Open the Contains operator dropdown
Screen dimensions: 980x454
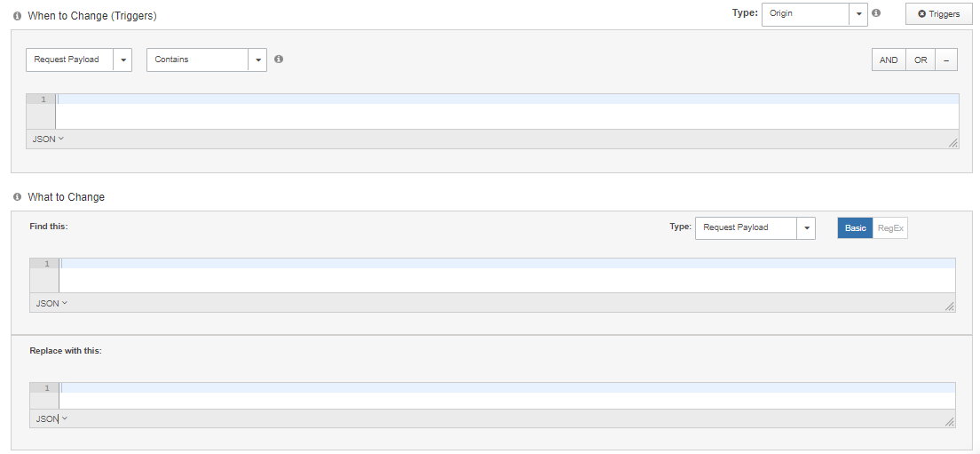[x=206, y=60]
